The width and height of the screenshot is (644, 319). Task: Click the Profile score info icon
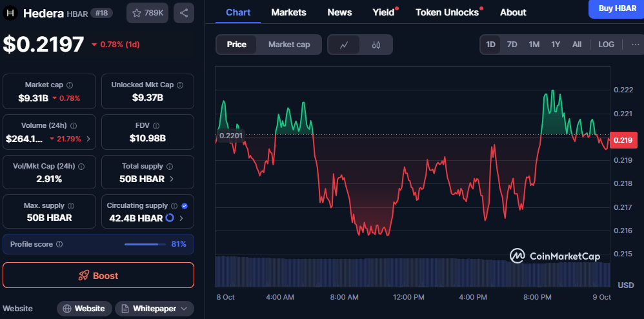click(x=59, y=244)
